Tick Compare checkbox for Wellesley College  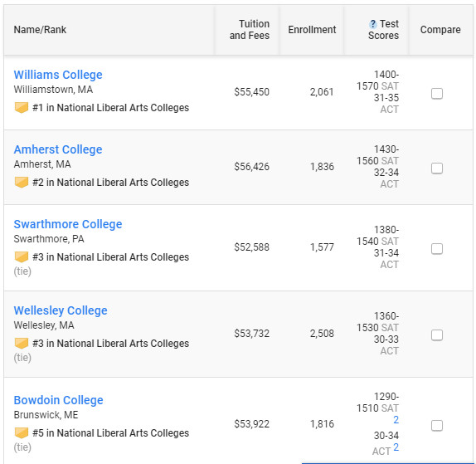pos(437,335)
